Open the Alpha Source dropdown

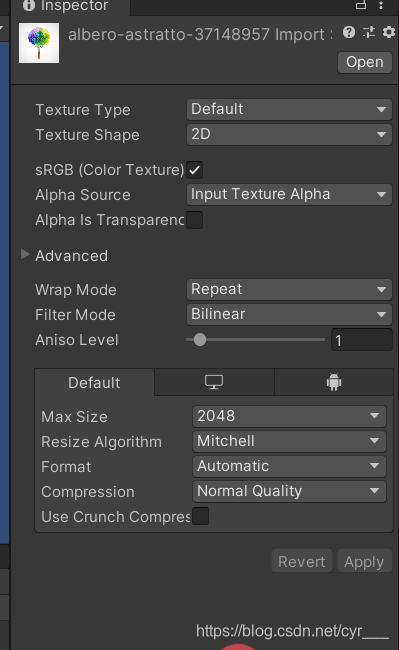[x=289, y=194]
